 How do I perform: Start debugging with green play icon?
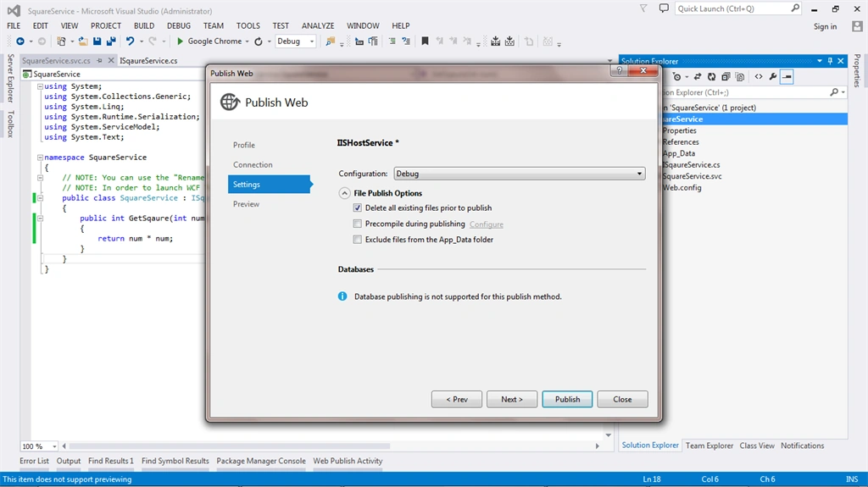180,42
